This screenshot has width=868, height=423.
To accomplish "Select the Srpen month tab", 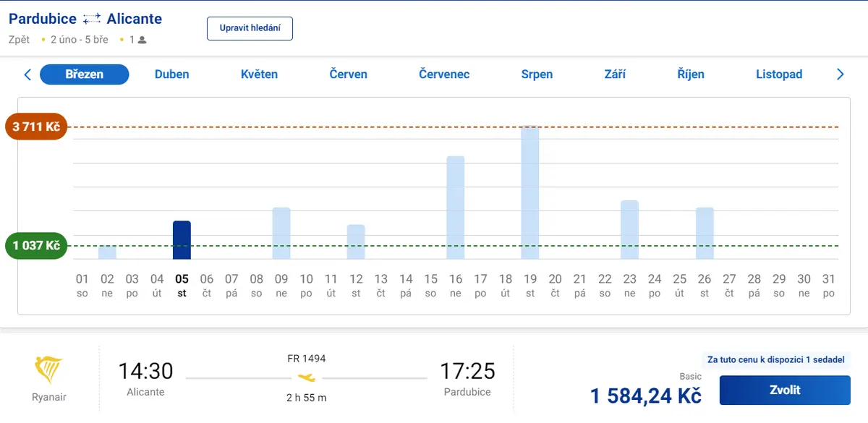I will [x=537, y=74].
